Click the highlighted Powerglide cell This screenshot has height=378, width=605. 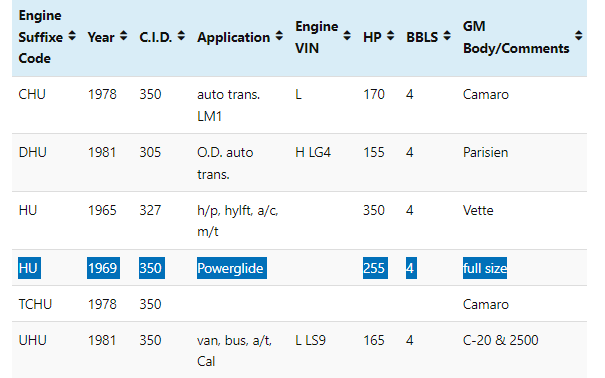click(232, 268)
